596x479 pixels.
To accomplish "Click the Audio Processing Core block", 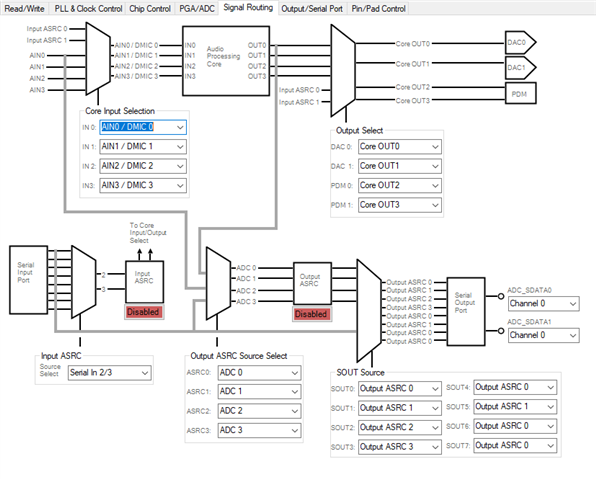I will click(x=226, y=61).
